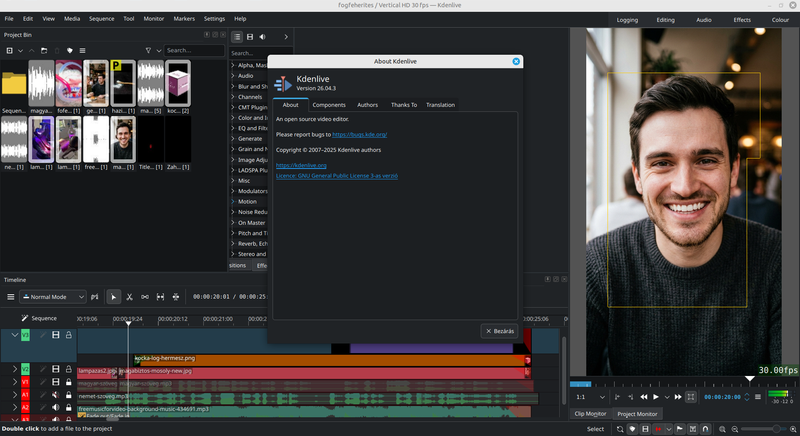
Task: Adjust the timeline zoom slider in status bar
Action: pos(764,429)
